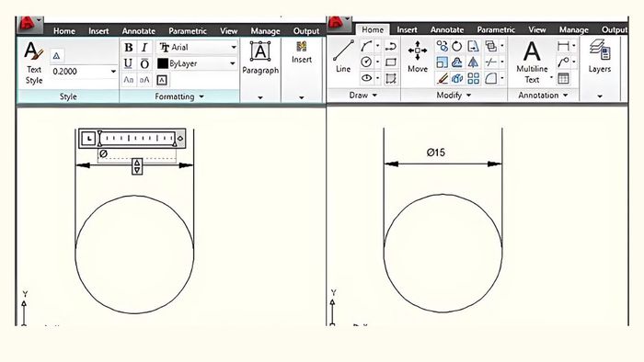The image size is (644, 362).
Task: Toggle the background mask button
Action: coord(162,80)
